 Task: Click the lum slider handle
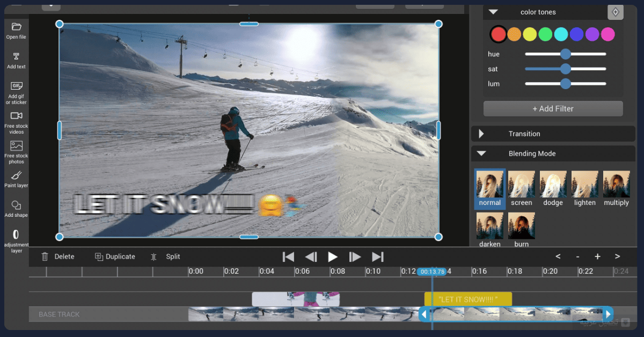[x=565, y=84]
